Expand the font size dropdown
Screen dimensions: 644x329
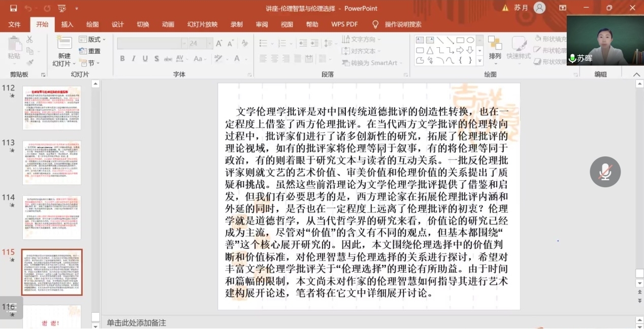click(x=209, y=44)
